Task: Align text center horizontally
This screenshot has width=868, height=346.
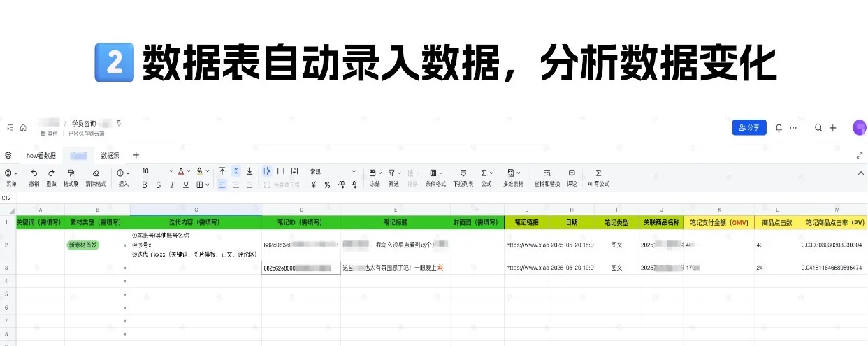Action: (x=236, y=185)
